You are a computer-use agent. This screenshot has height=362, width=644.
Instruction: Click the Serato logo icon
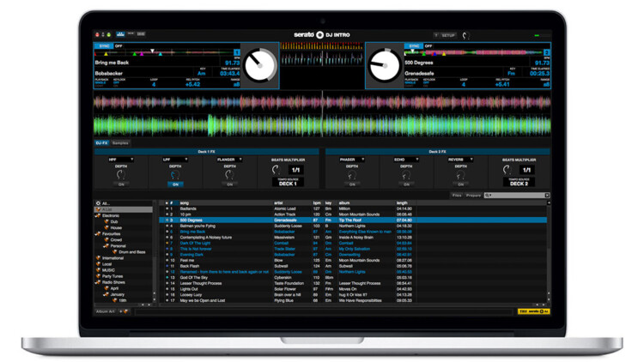tap(320, 35)
